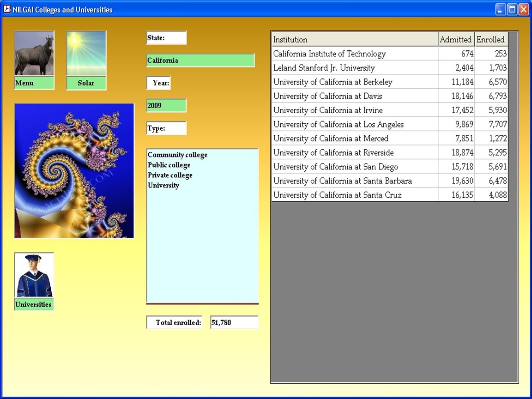
Task: Select Community college in Type list
Action: (177, 155)
